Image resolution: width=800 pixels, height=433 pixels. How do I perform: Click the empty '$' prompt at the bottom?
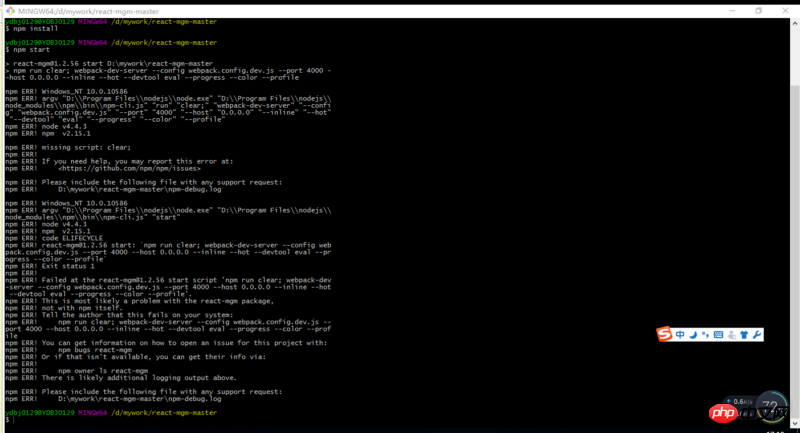[10, 420]
